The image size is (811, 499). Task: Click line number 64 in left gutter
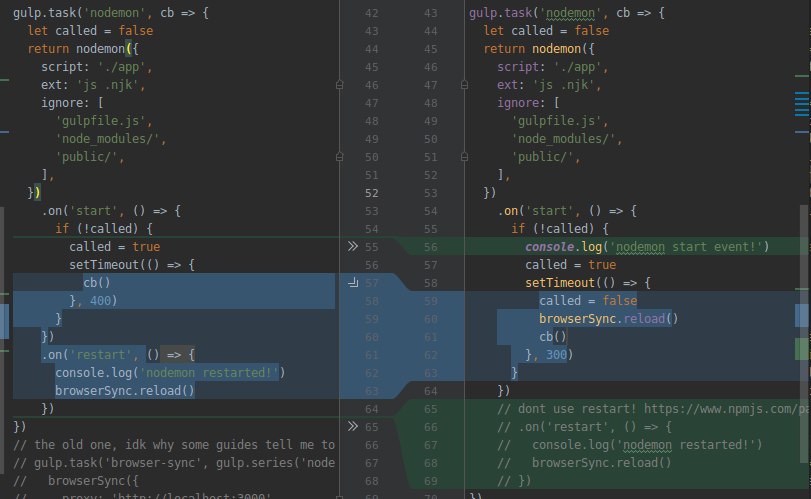coord(373,409)
